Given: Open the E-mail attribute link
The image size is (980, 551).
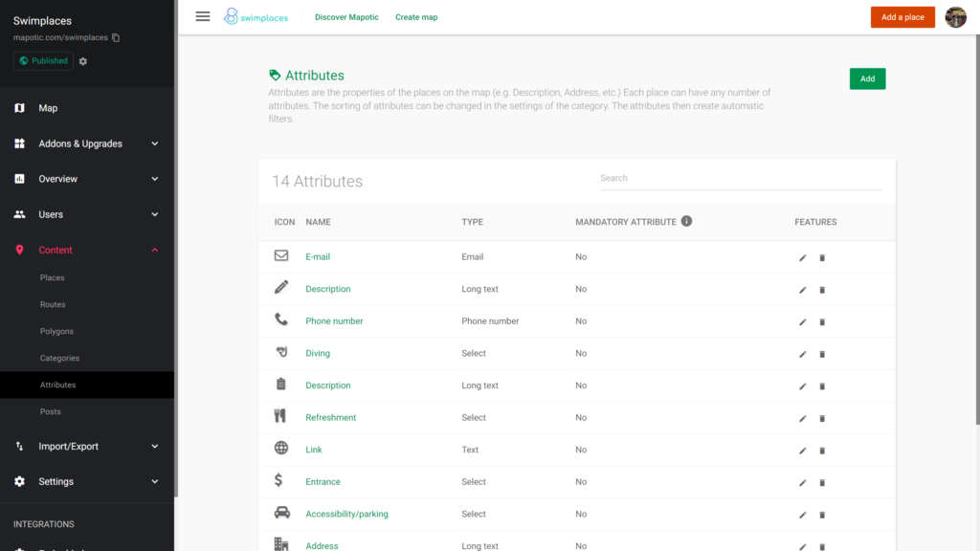Looking at the screenshot, I should 318,256.
